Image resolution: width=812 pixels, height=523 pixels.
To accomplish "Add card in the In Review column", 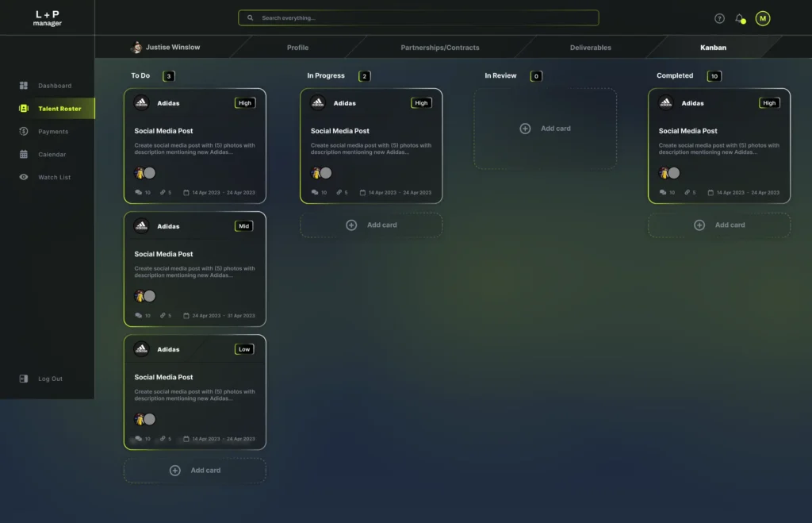I will (546, 129).
